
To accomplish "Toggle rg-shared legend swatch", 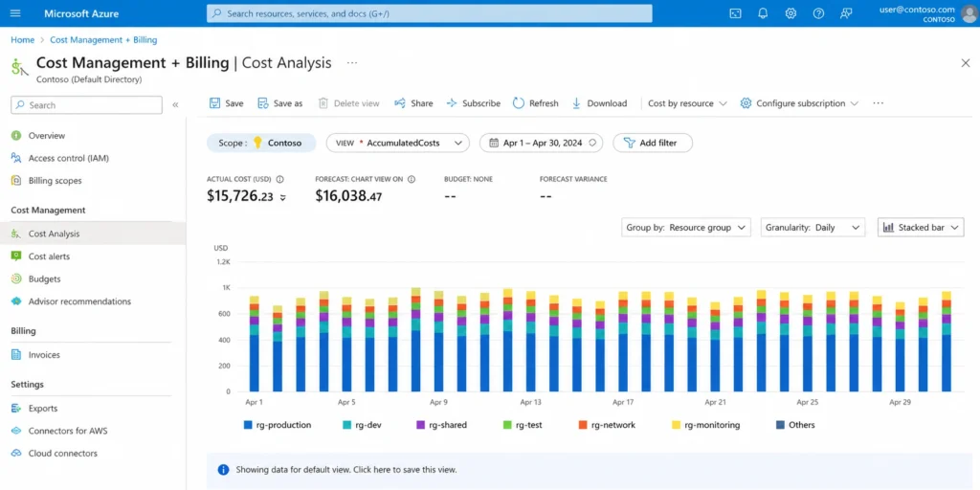I will tap(421, 425).
